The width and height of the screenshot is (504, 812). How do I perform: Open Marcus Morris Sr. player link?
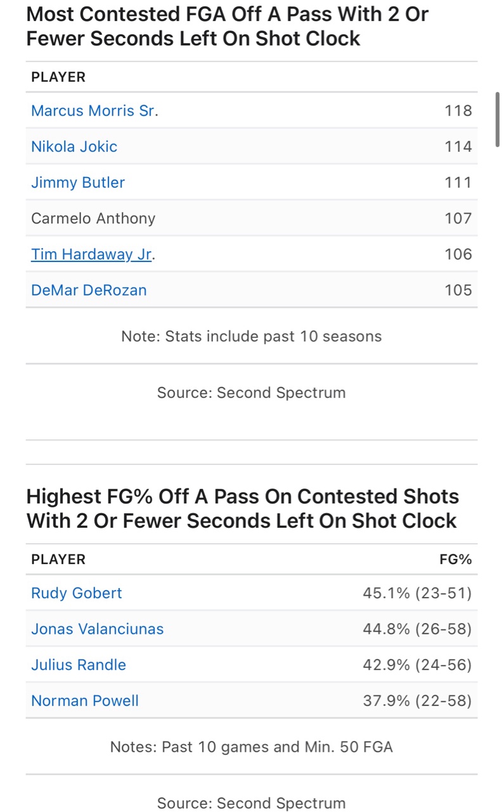click(x=93, y=111)
